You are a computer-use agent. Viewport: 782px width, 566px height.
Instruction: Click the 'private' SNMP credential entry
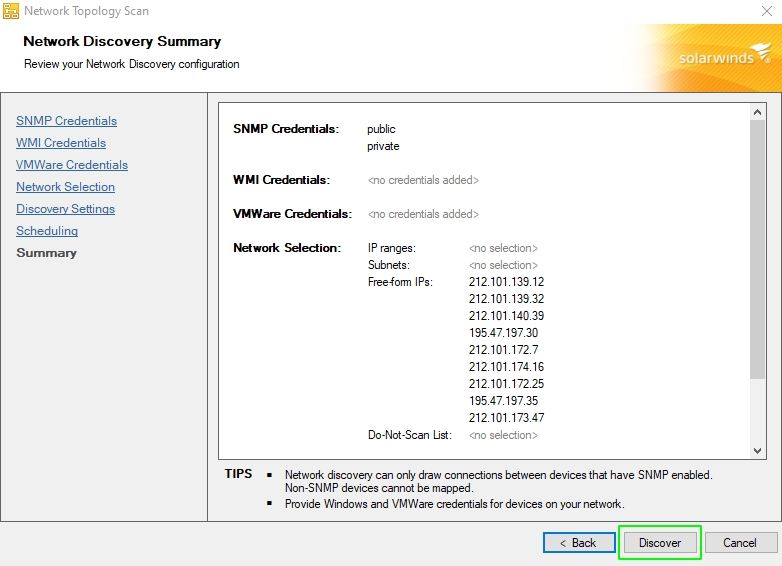(383, 146)
